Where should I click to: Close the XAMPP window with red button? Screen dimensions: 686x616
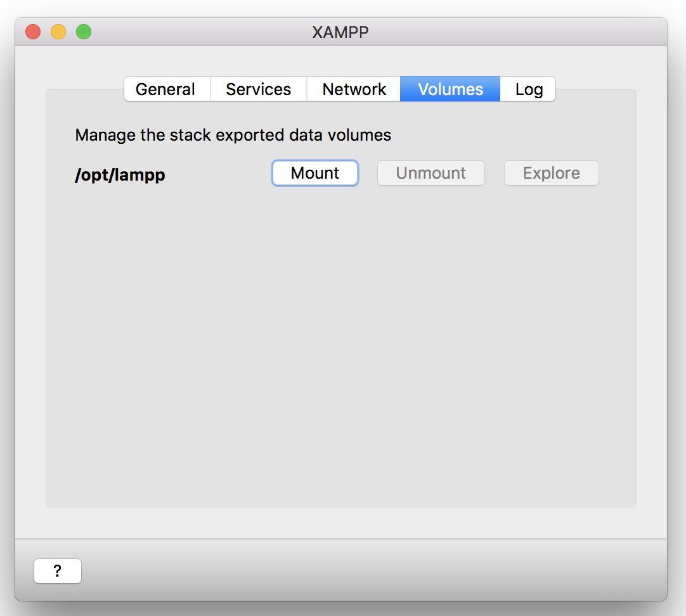click(x=33, y=32)
